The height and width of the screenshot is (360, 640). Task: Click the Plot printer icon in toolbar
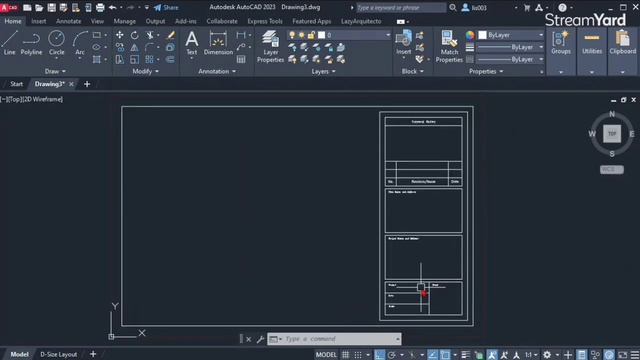pyautogui.click(x=100, y=7)
